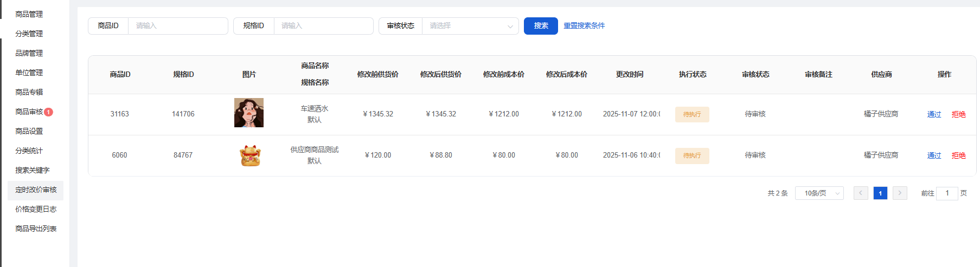980x267 pixels.
Task: Focus the 商品ID input field
Action: [177, 26]
